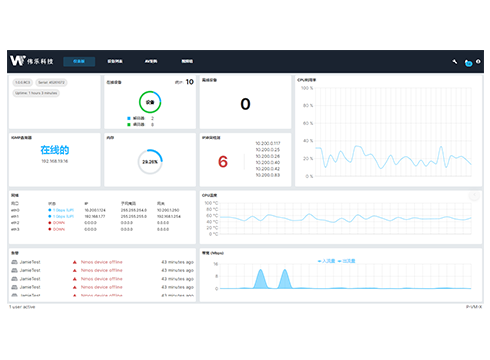Expand CPU temperature panel via faint round button

pos(474,196)
